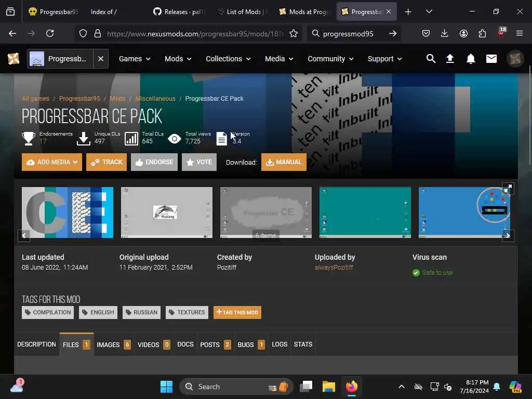Select the Compilation tag

(x=48, y=312)
